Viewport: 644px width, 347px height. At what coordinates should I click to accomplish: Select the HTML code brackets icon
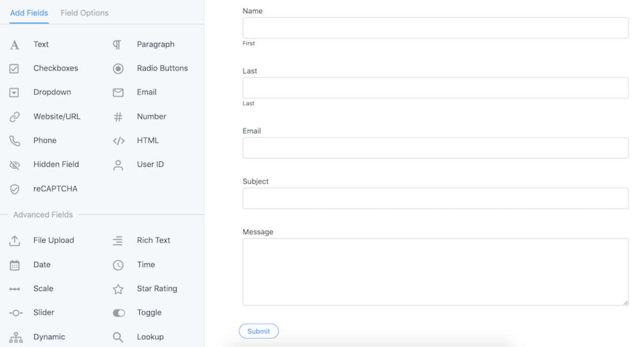click(x=118, y=141)
